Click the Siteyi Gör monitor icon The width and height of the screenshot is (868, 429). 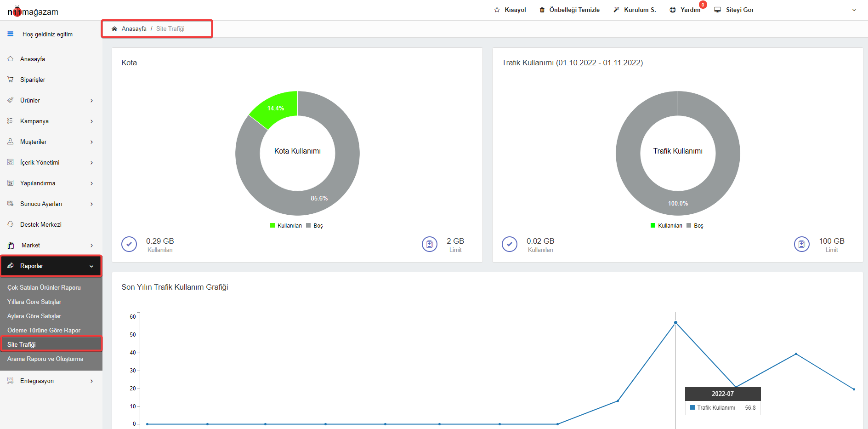(718, 10)
